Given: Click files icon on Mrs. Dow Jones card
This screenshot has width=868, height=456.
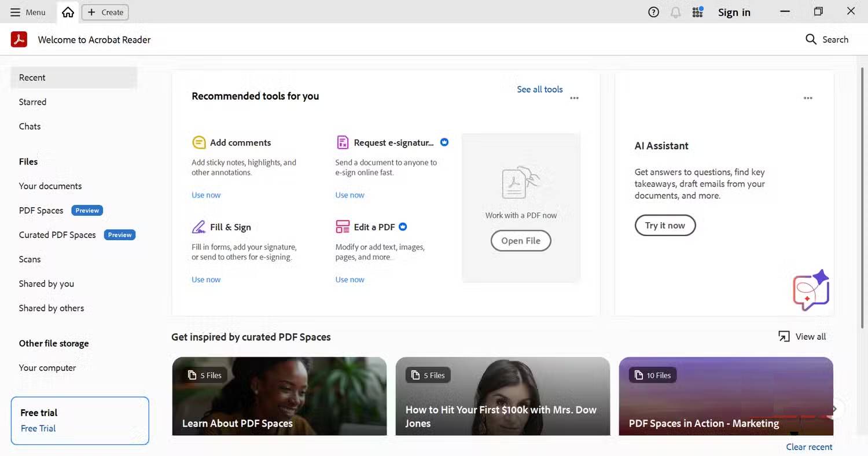Looking at the screenshot, I should tap(415, 375).
